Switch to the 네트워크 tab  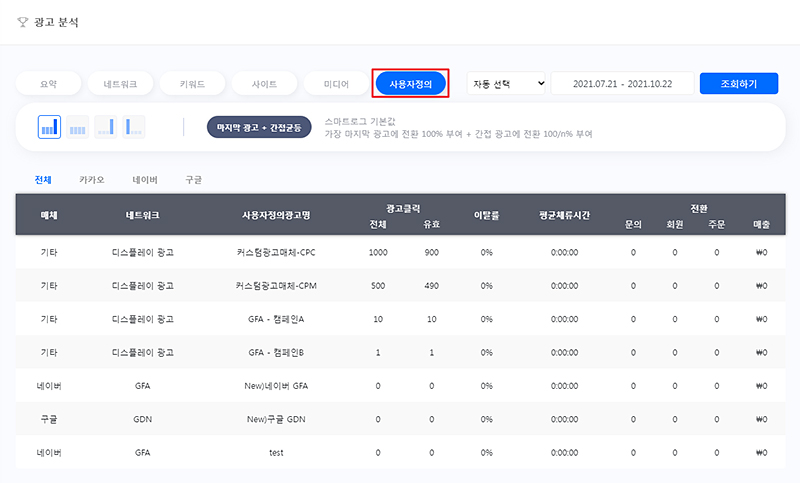click(120, 84)
